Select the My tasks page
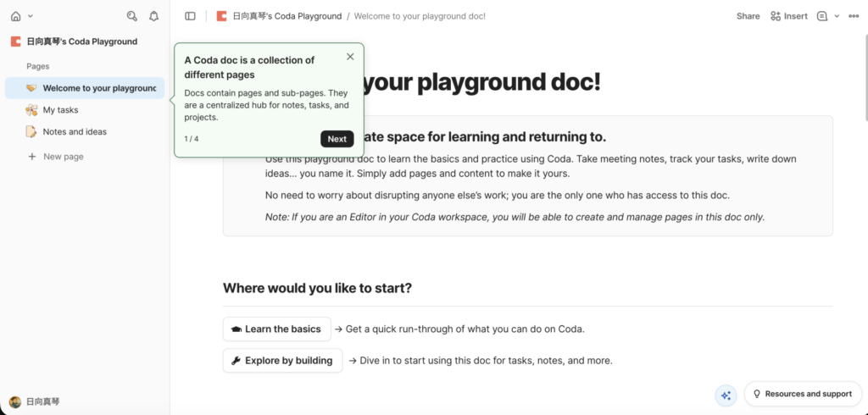868x415 pixels. tap(60, 110)
